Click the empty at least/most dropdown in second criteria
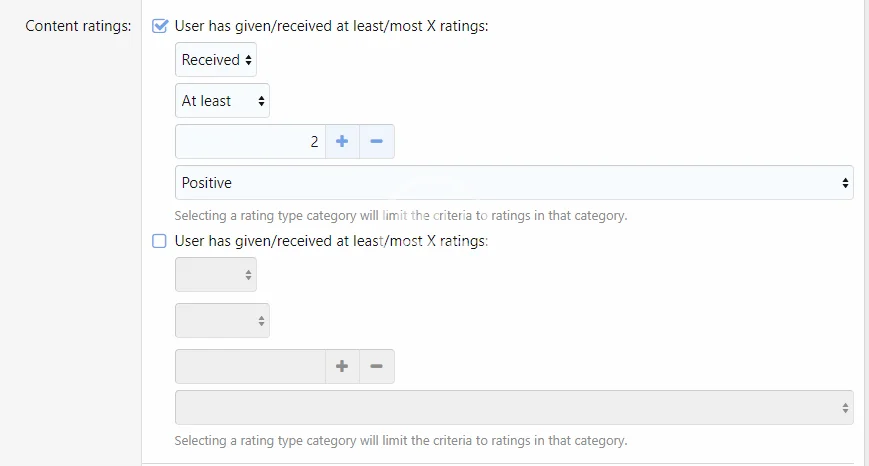Screen dimensions: 869x466 (x=222, y=321)
